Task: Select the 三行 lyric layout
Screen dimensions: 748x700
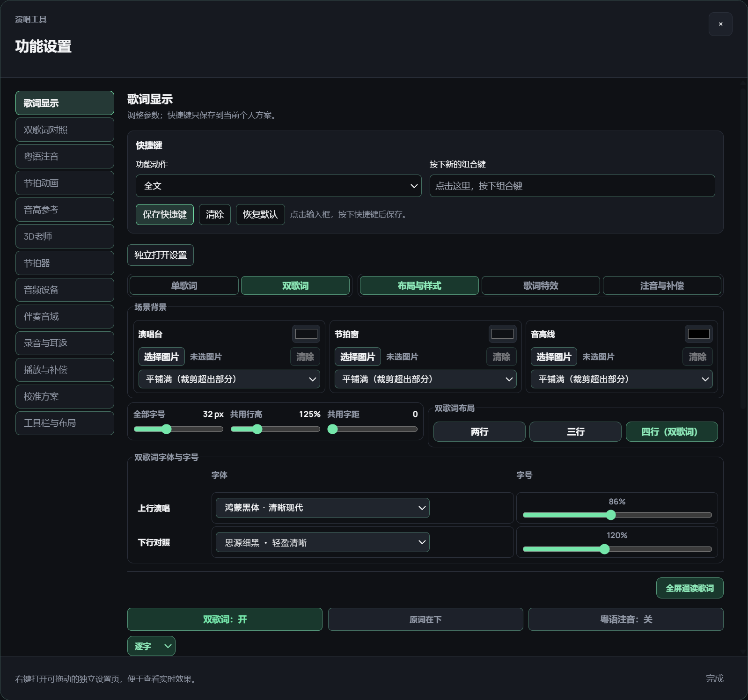Action: coord(575,431)
